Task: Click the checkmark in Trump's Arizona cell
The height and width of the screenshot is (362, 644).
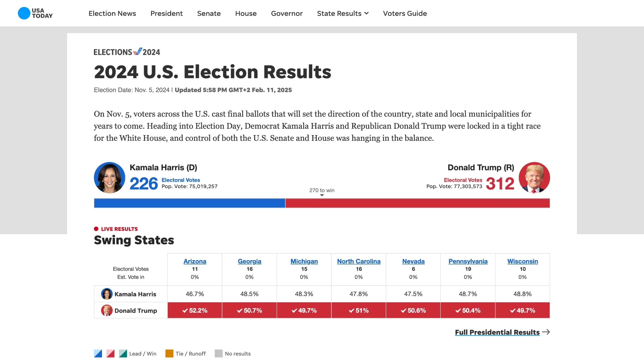Action: (x=185, y=310)
